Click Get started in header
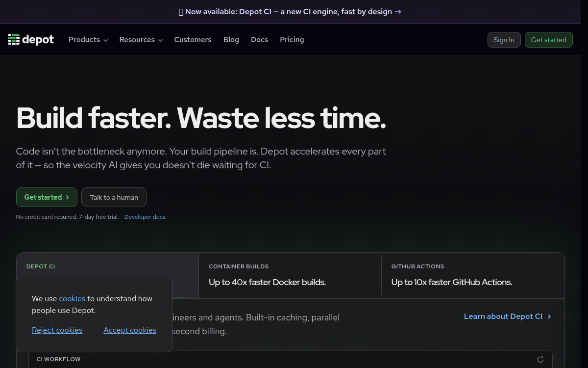 pyautogui.click(x=549, y=40)
